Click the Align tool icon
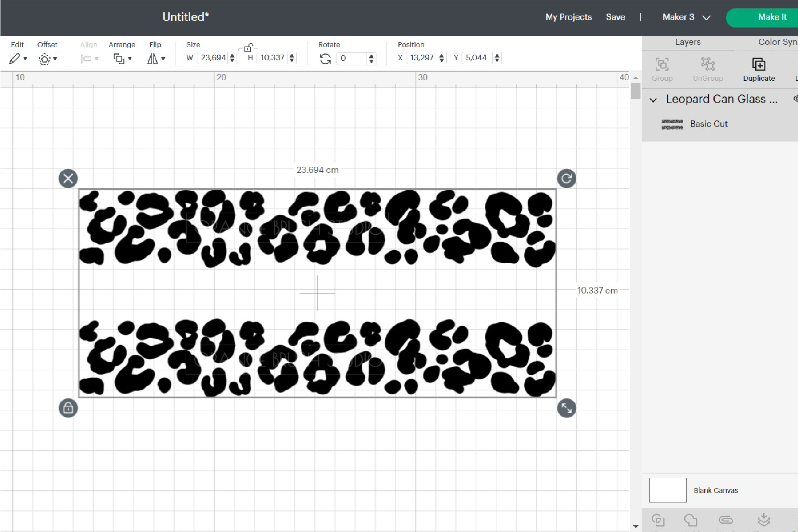The width and height of the screenshot is (798, 532). click(x=89, y=57)
